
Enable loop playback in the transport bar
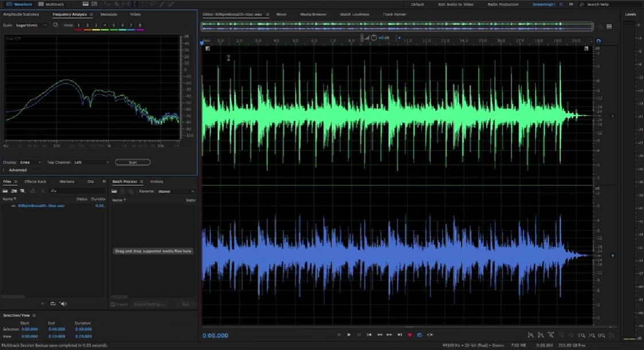pos(420,335)
